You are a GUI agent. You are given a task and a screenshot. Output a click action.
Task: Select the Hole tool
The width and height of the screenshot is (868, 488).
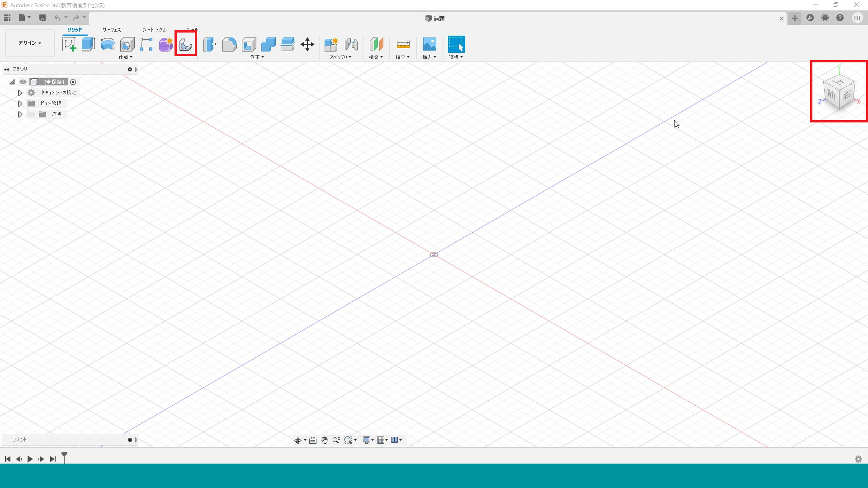(x=127, y=44)
